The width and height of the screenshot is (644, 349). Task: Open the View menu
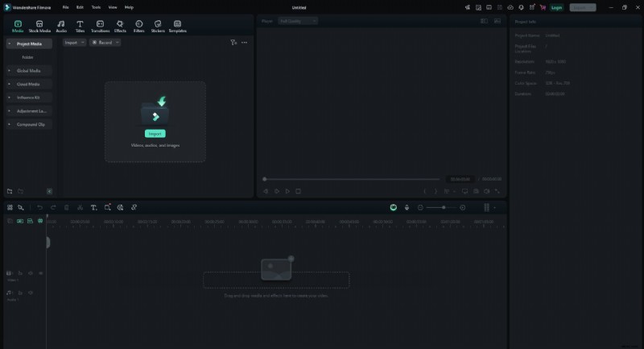coord(113,6)
